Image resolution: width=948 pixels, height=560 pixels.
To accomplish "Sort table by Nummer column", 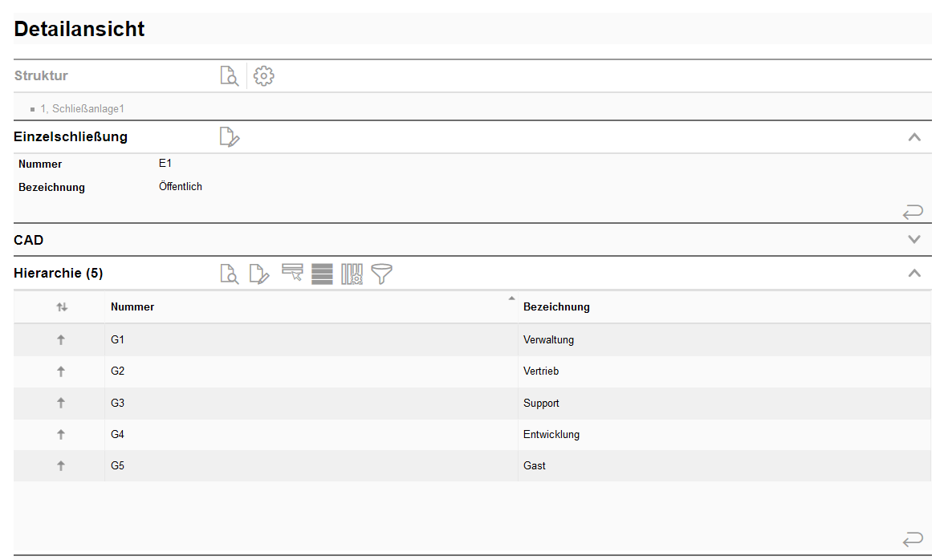I will coord(132,306).
